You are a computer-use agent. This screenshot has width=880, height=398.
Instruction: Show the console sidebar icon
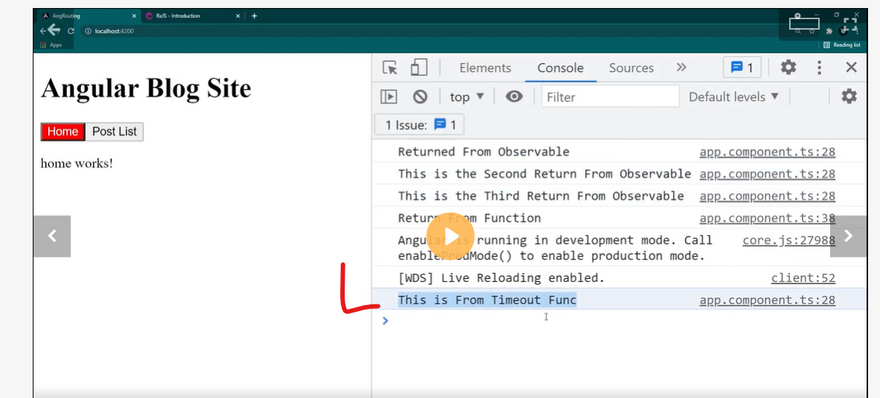pos(388,97)
